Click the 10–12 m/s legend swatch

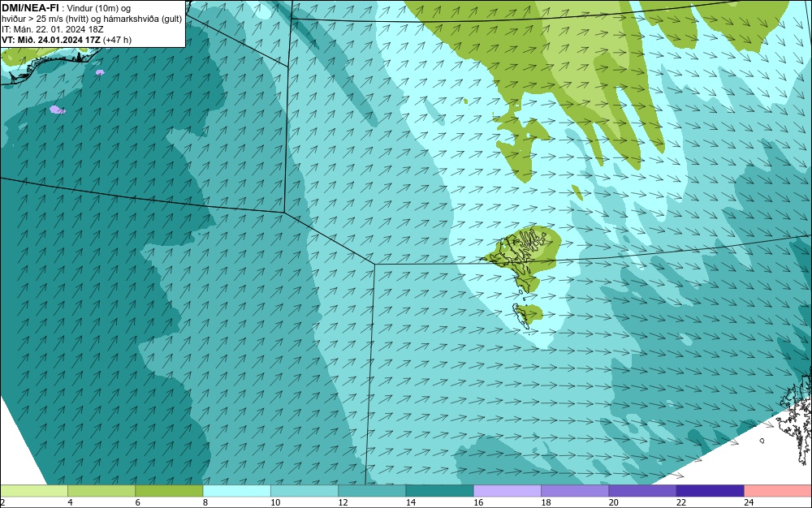pos(304,491)
